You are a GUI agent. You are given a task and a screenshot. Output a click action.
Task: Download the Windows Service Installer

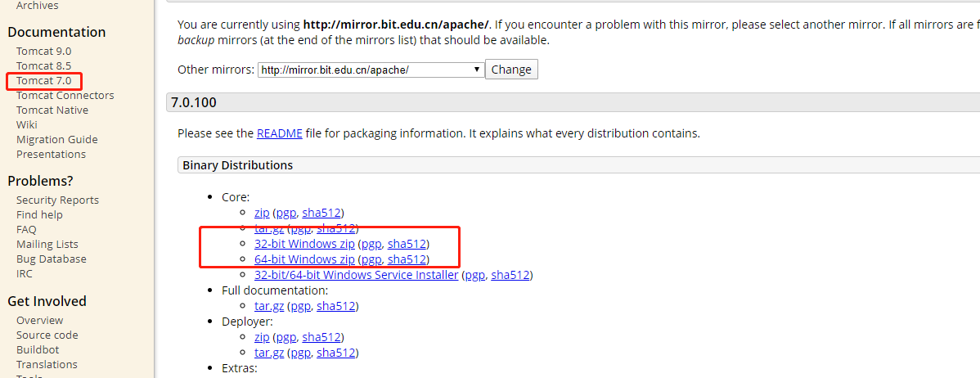356,275
